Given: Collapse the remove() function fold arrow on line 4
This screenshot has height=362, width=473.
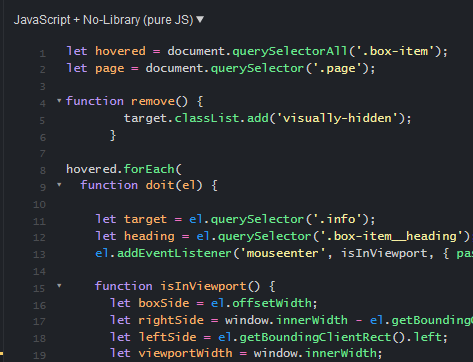Looking at the screenshot, I should [x=59, y=100].
